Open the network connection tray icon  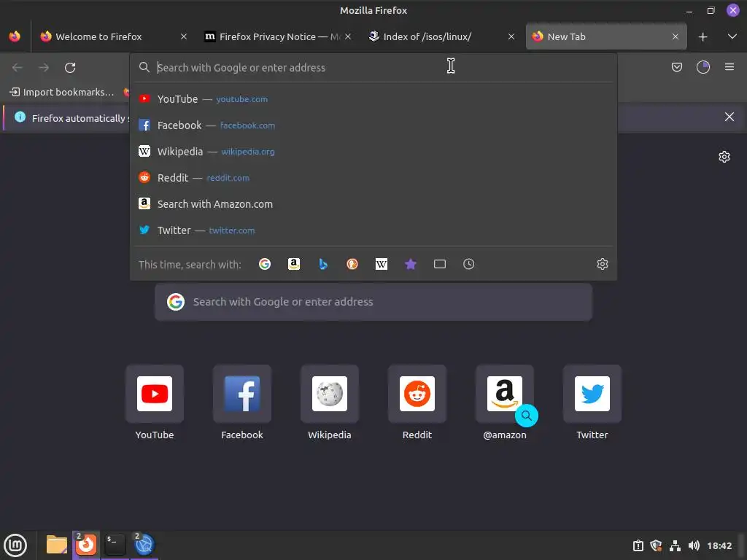point(675,545)
